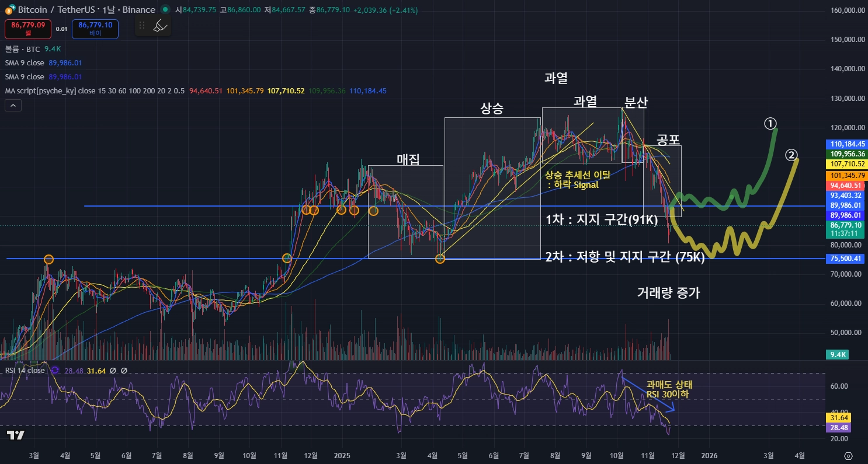The width and height of the screenshot is (868, 464).
Task: Click the blue buy price button 86,779.10
Action: click(95, 29)
